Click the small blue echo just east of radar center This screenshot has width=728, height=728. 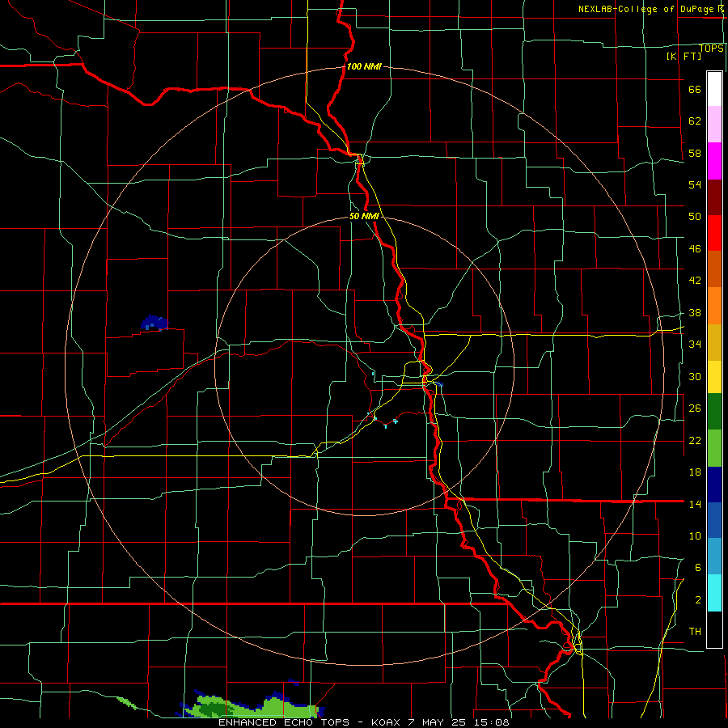[438, 384]
